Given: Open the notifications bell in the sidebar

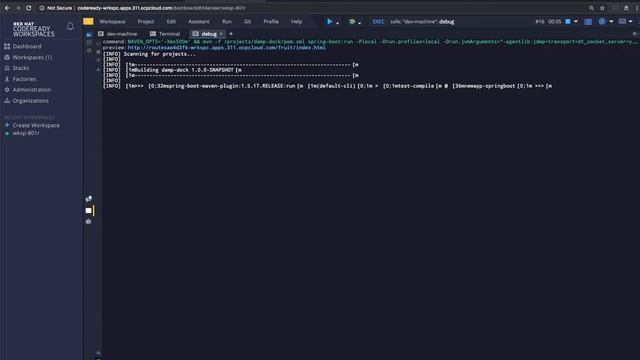Looking at the screenshot, I should [70, 27].
